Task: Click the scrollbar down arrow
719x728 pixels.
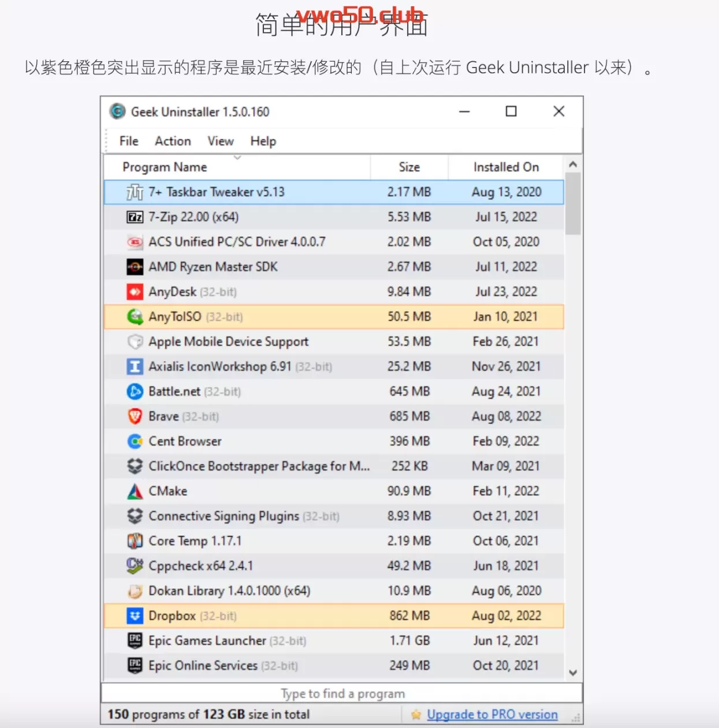Action: (x=573, y=673)
